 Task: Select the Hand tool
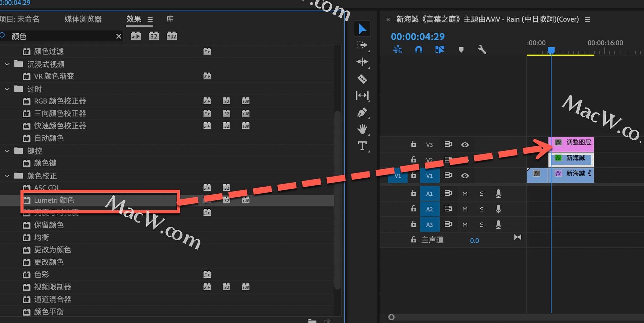pos(362,129)
